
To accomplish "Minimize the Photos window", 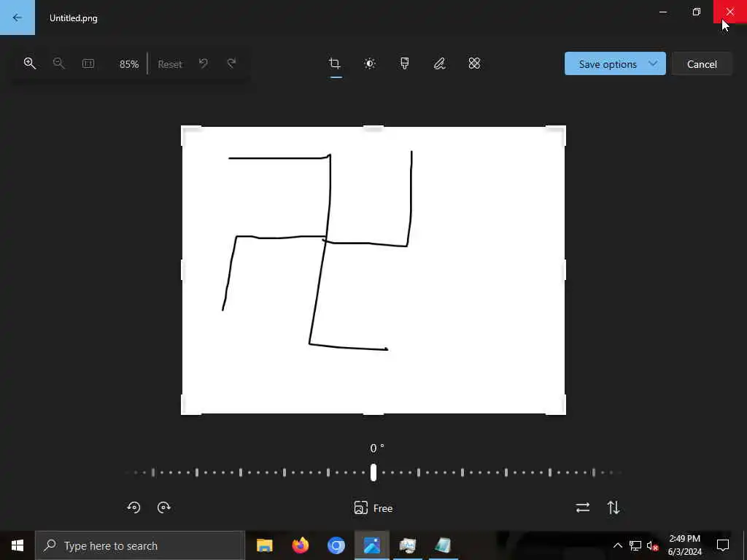I will [662, 12].
